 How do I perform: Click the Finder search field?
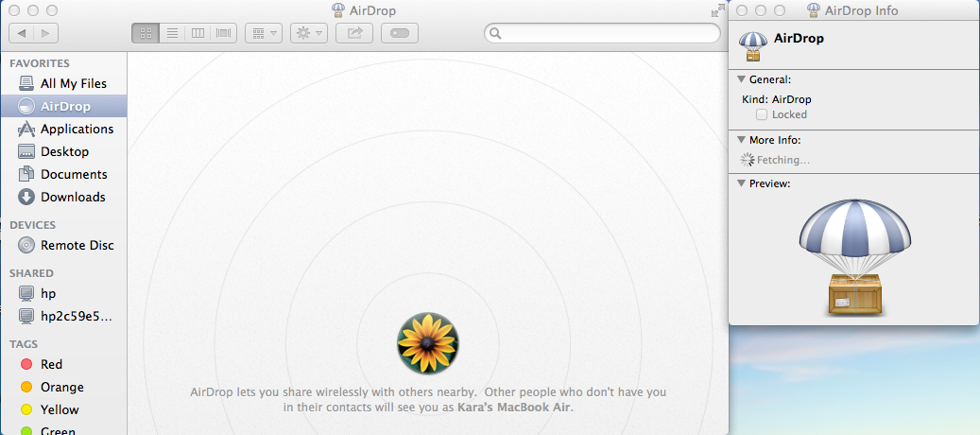click(603, 33)
